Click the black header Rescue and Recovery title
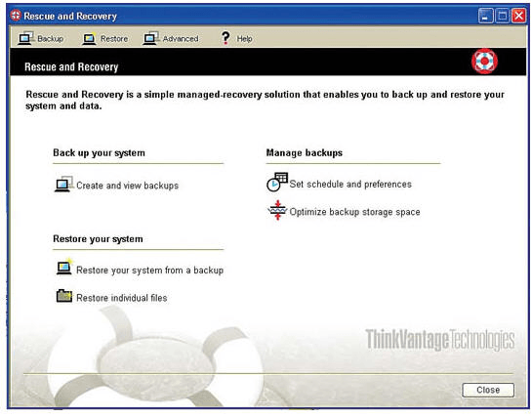Image resolution: width=532 pixels, height=417 pixels. click(71, 67)
